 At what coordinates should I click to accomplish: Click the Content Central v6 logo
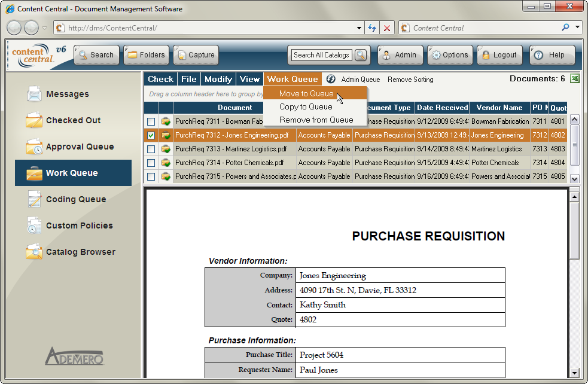[x=39, y=56]
